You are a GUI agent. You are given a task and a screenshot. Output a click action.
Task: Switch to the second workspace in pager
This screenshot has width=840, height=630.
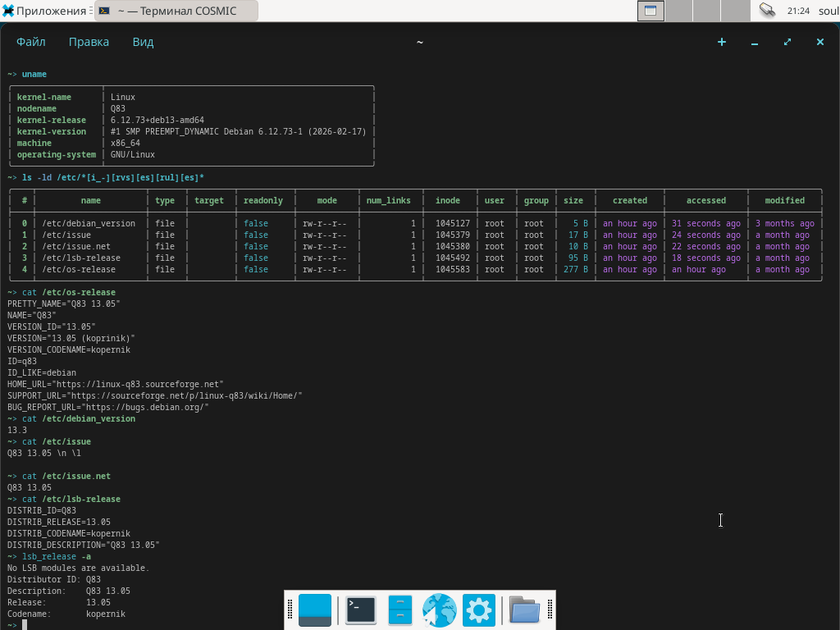click(x=678, y=11)
